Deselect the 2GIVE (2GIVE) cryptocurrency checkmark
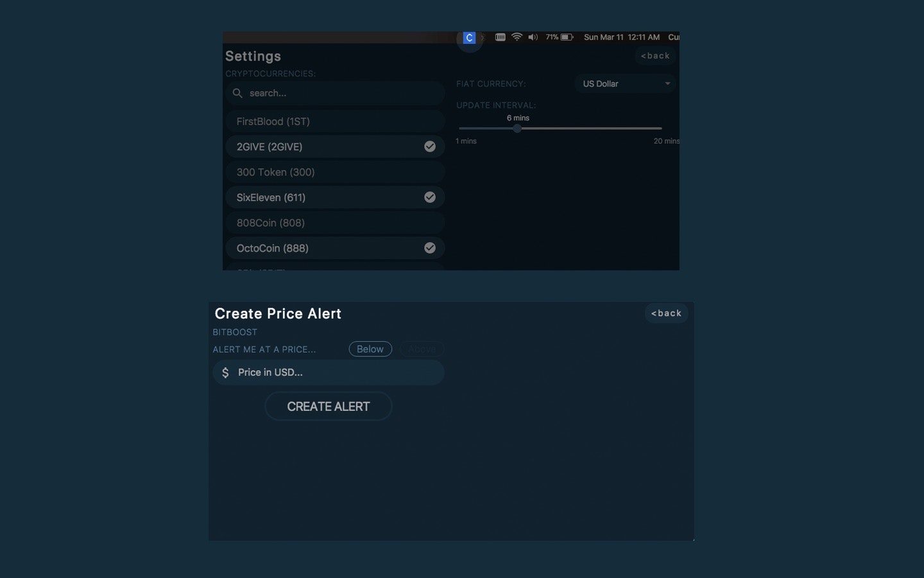 430,146
